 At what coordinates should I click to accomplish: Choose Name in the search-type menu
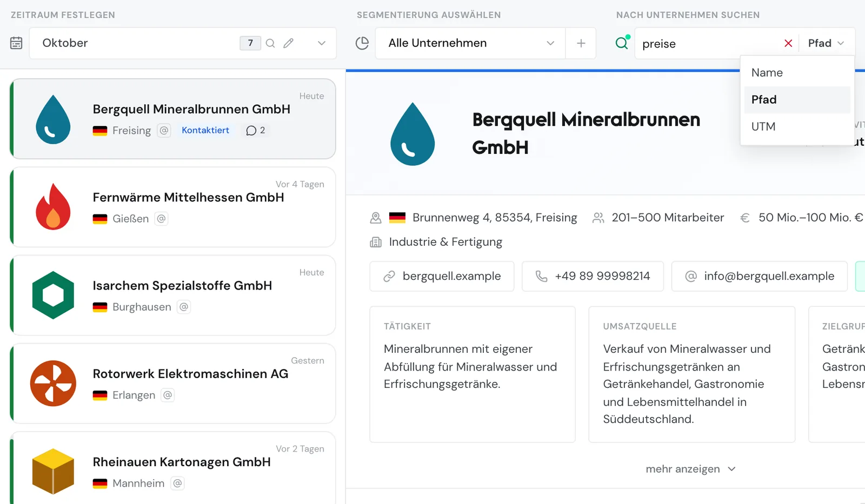point(797,73)
